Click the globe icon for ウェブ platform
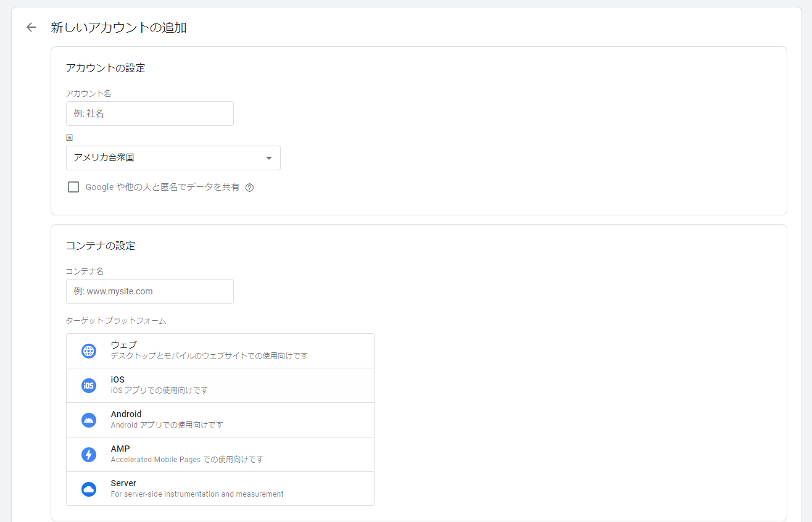The image size is (812, 522). [x=89, y=351]
